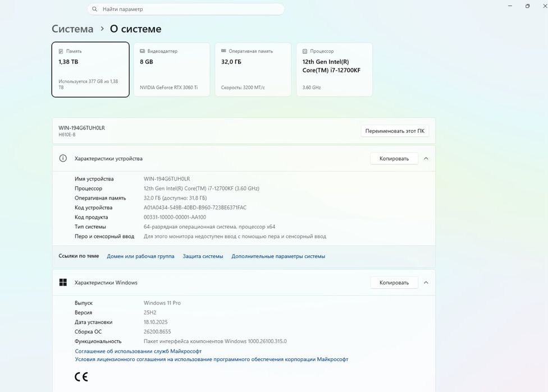Click the video adapter icon in Видеоадаптер card
The image size is (548, 392).
[142, 51]
